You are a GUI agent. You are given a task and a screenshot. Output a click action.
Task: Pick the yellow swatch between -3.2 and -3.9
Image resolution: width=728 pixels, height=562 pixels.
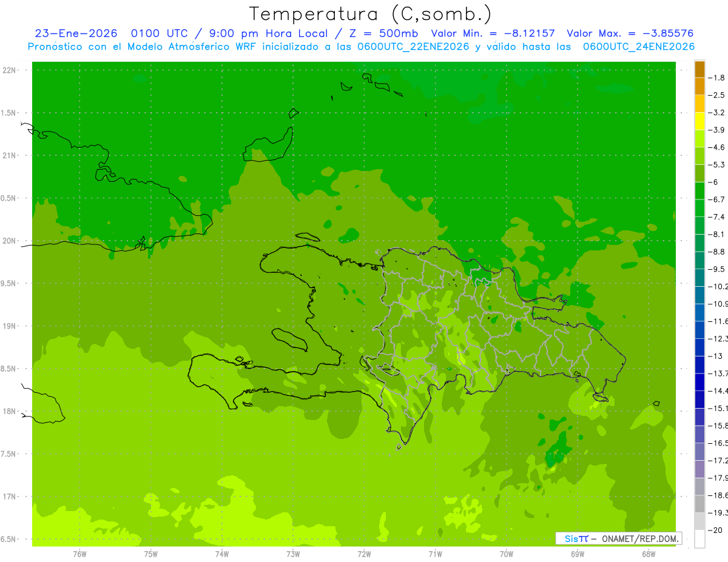[699, 121]
